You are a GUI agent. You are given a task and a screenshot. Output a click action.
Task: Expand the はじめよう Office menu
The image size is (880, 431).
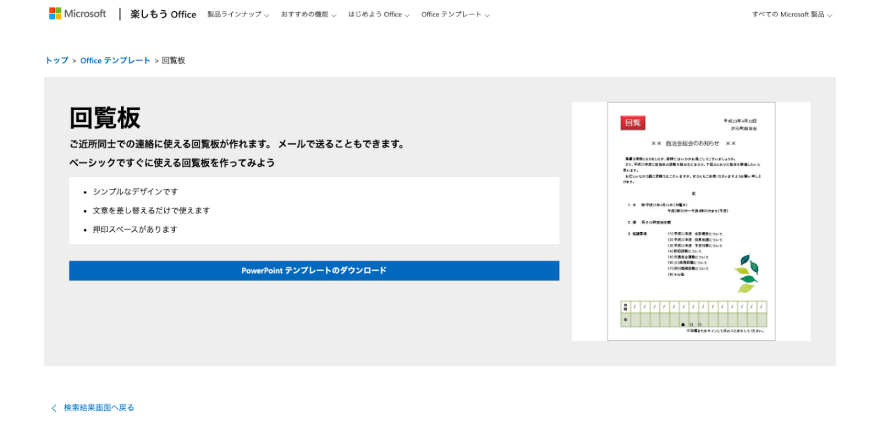(378, 15)
